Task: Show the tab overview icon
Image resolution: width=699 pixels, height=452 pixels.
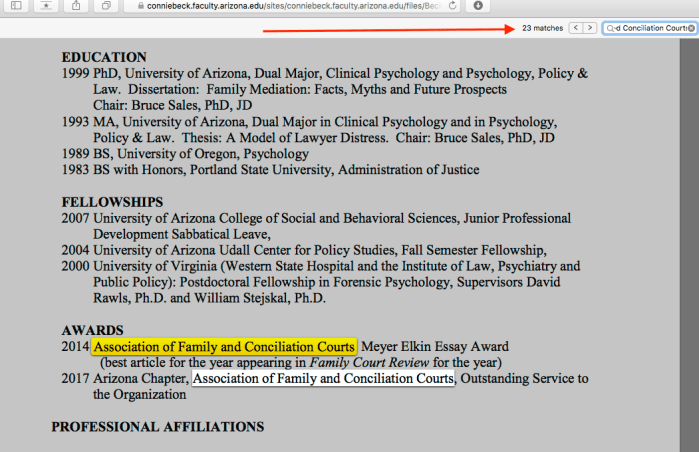Action: click(x=106, y=6)
